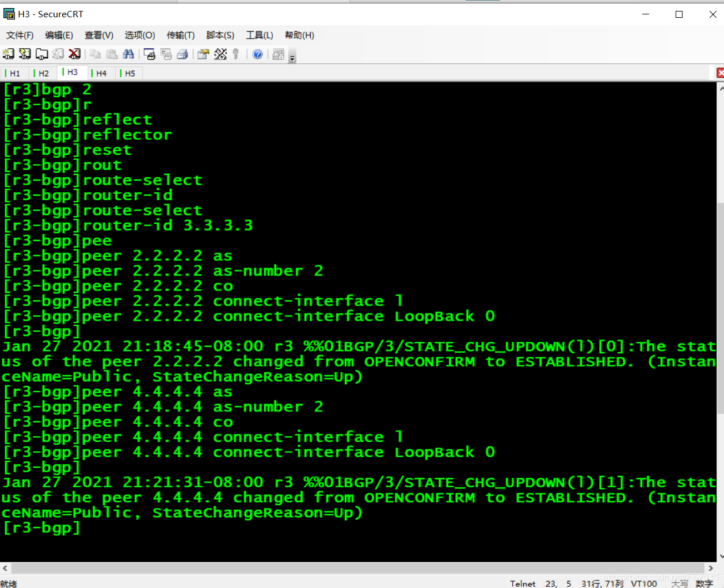
Task: Open the 脚本(S) menu
Action: click(220, 35)
